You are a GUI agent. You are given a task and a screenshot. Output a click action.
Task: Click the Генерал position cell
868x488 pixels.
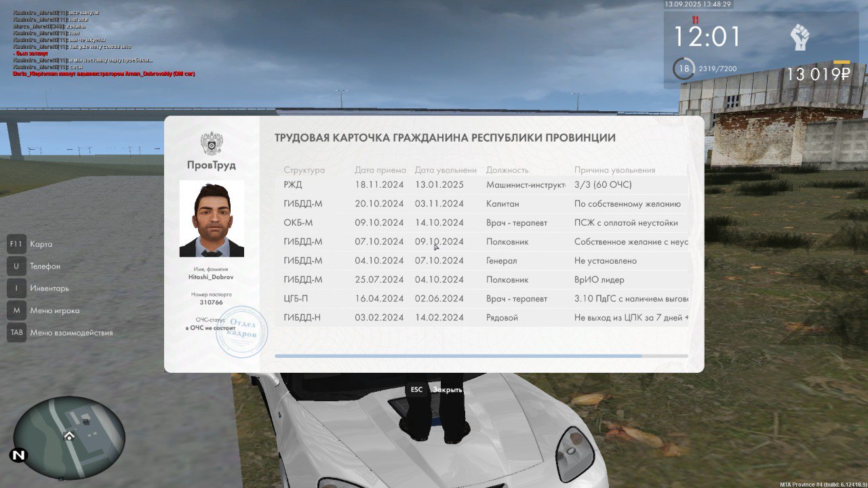click(x=502, y=260)
